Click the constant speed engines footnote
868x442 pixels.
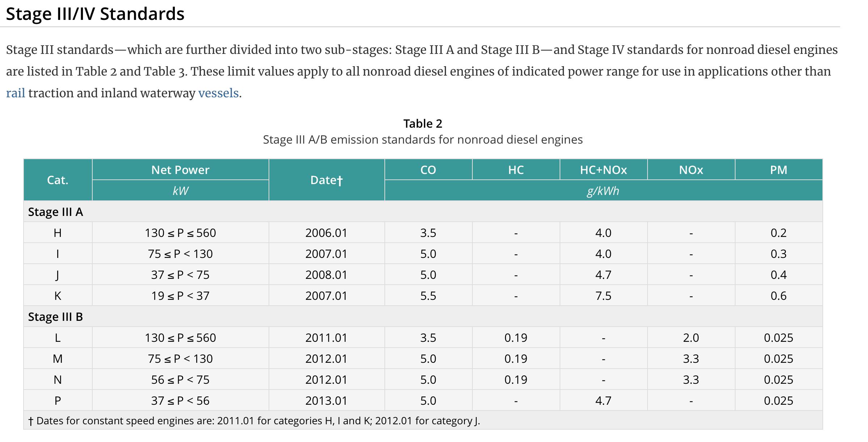click(x=254, y=421)
